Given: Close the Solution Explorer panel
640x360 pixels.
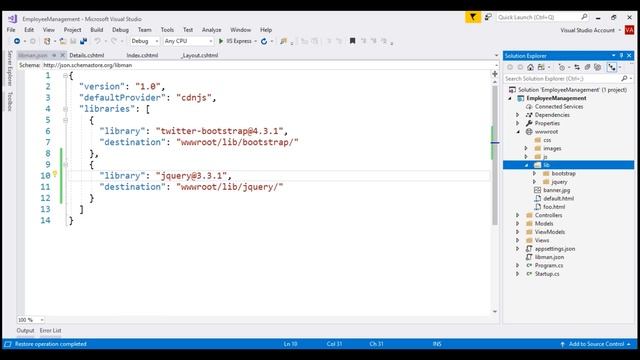Looking at the screenshot, I should pyautogui.click(x=629, y=56).
